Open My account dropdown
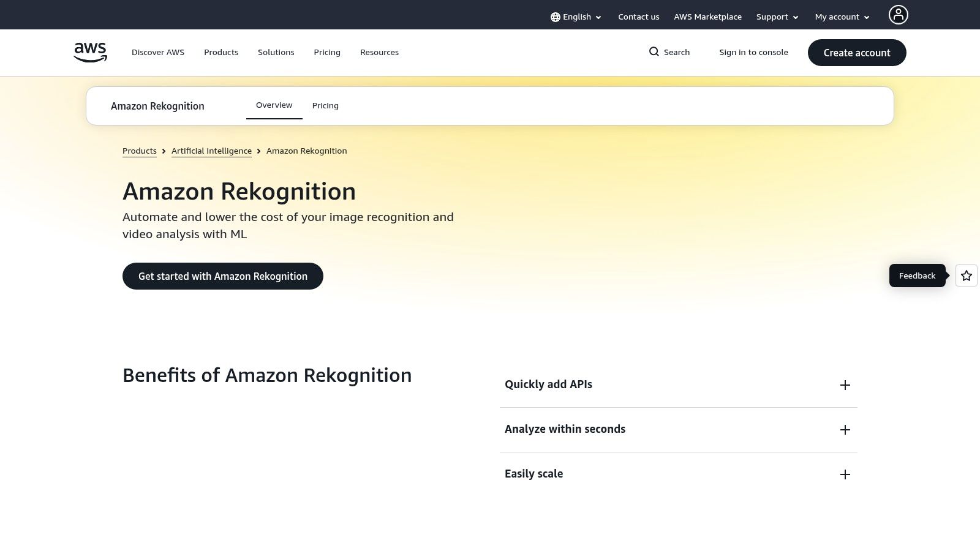Viewport: 980px width, 551px height. click(x=842, y=17)
